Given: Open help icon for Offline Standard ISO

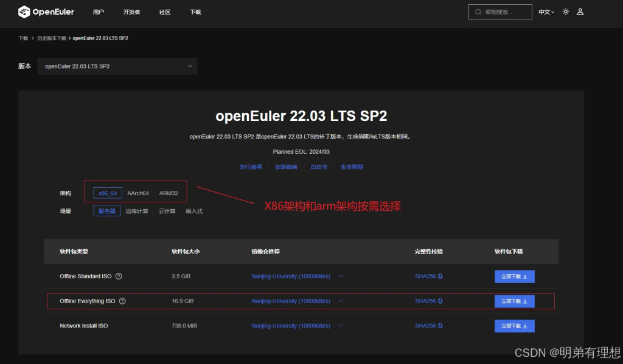Looking at the screenshot, I should pyautogui.click(x=119, y=276).
